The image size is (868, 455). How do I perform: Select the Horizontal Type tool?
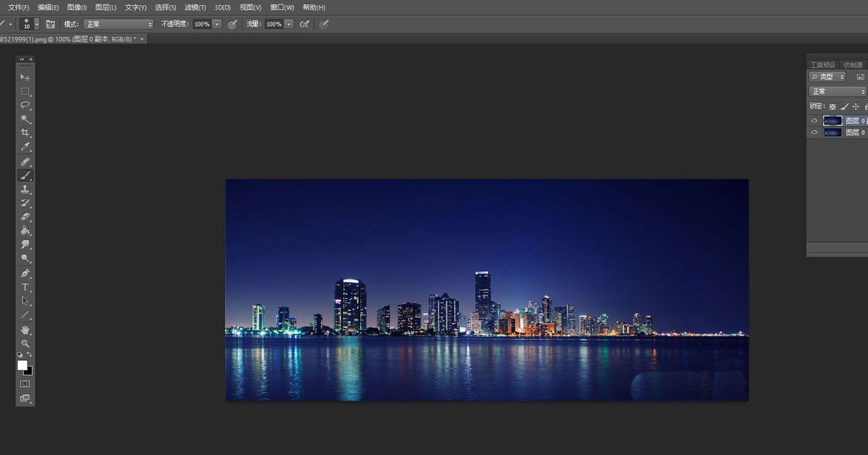click(x=25, y=287)
